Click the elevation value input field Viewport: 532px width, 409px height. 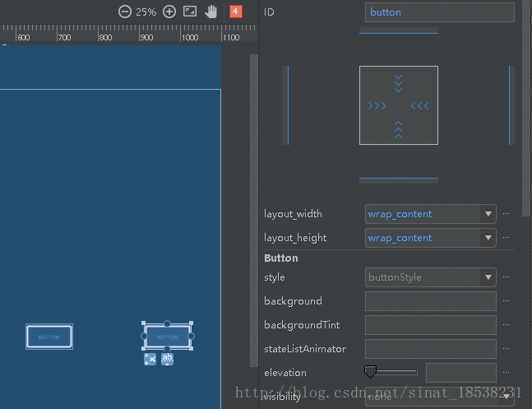coord(461,373)
